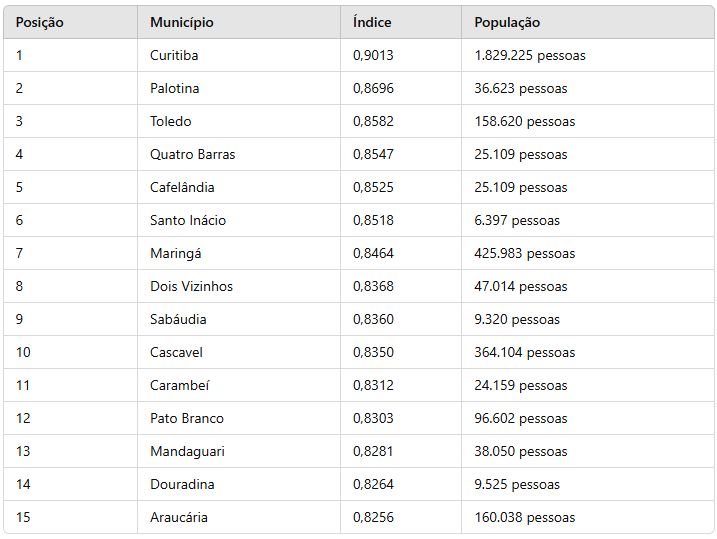Screen dimensions: 717x539
Task: Click the Município column header
Action: pos(181,22)
